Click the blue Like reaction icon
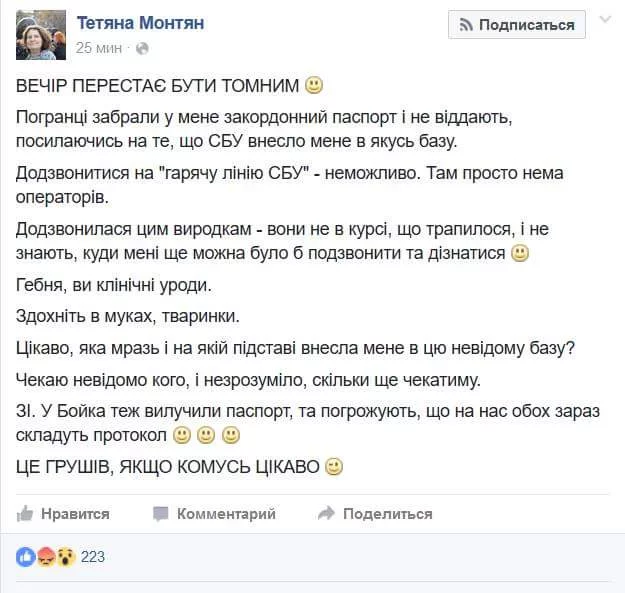The image size is (625, 593). (25, 557)
